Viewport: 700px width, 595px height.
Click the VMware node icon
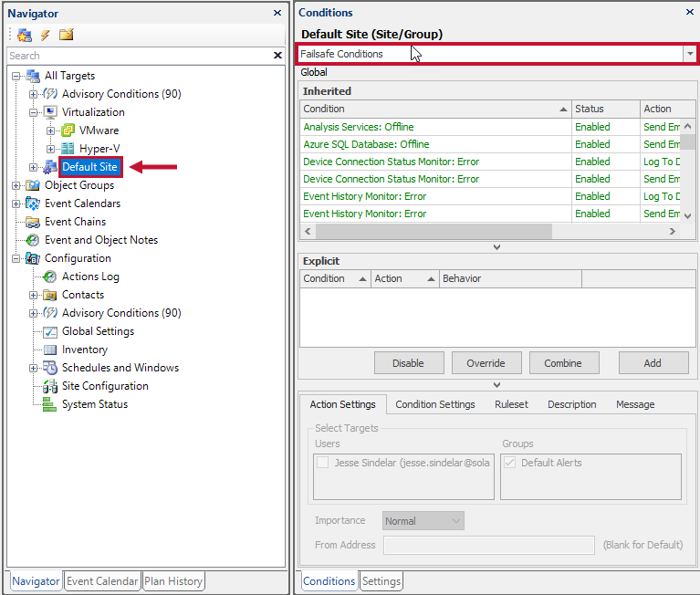pos(68,130)
